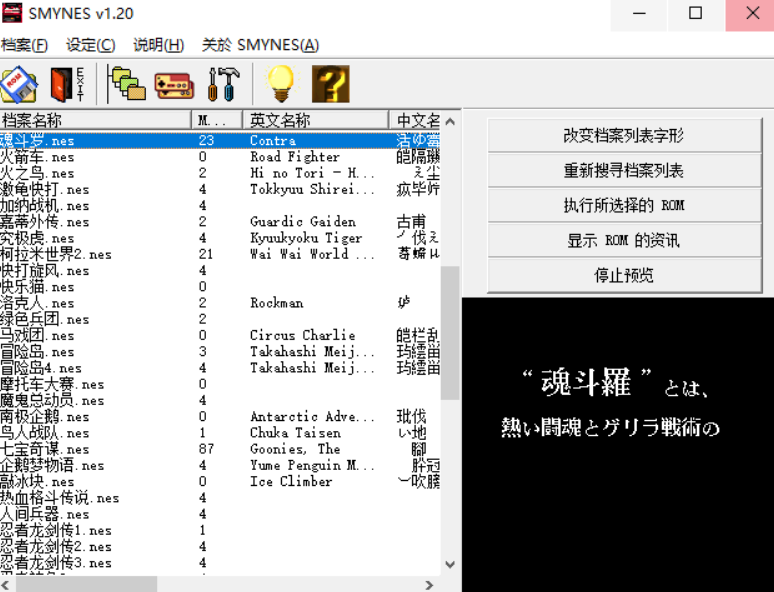The height and width of the screenshot is (592, 774).
Task: Select the 魂斗罗.nes row
Action: [x=220, y=140]
